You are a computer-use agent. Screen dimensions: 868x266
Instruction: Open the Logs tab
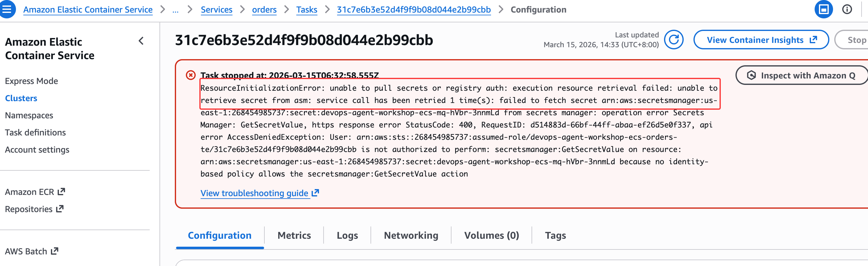[347, 235]
